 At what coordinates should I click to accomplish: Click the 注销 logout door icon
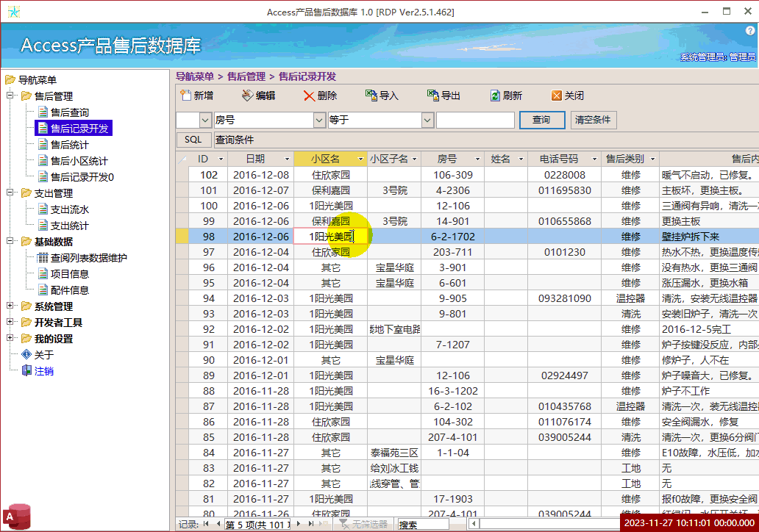click(26, 371)
